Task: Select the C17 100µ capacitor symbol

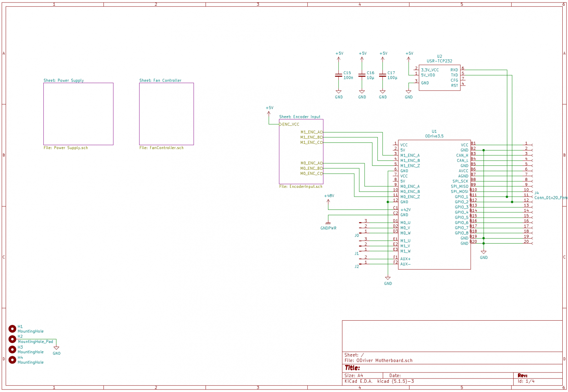Action: [x=382, y=75]
